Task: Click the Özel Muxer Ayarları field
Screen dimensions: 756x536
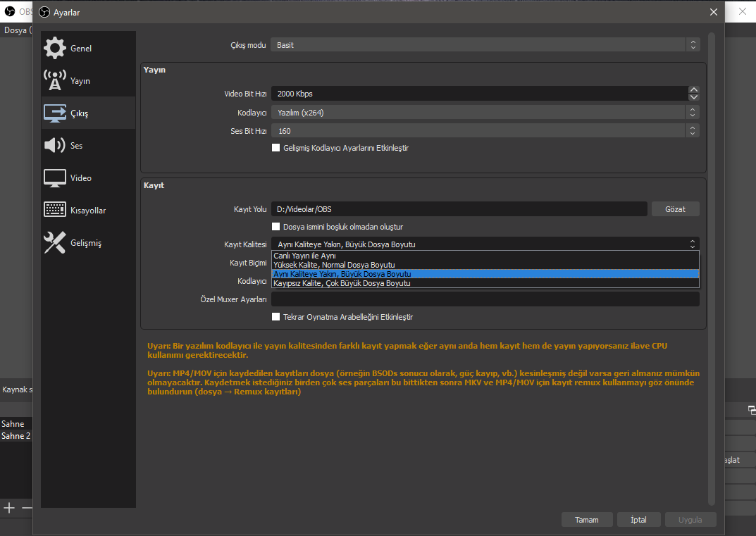Action: (x=485, y=299)
